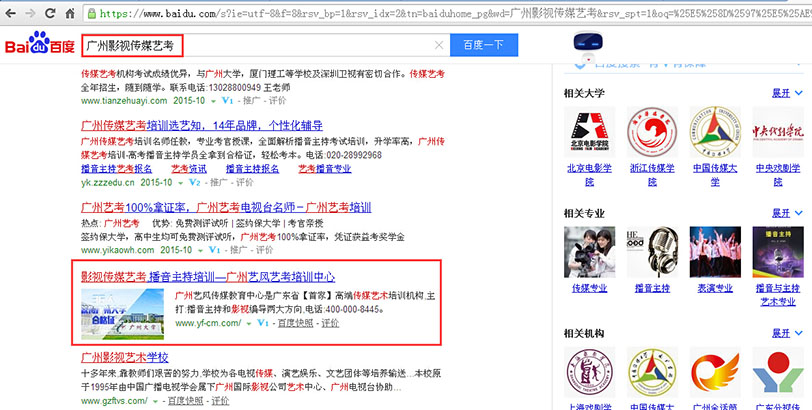Click 推广 label on yikaowh.com result
812x410 pixels.
(x=238, y=250)
